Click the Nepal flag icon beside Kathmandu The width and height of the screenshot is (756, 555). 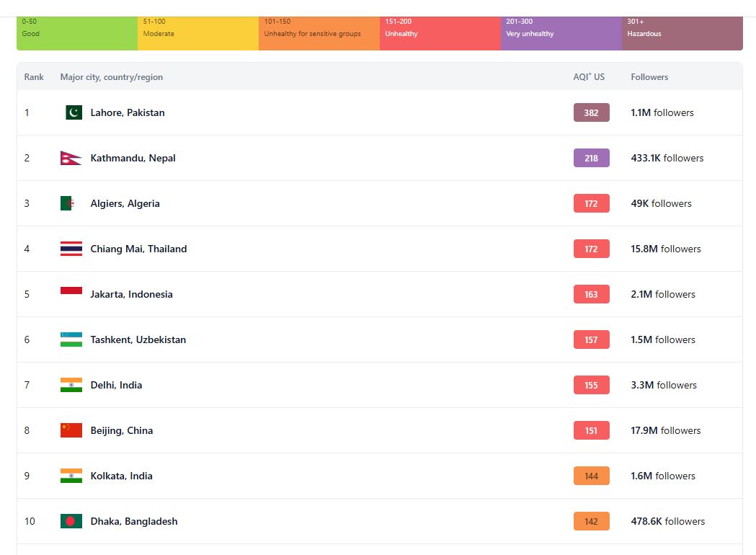click(x=71, y=158)
